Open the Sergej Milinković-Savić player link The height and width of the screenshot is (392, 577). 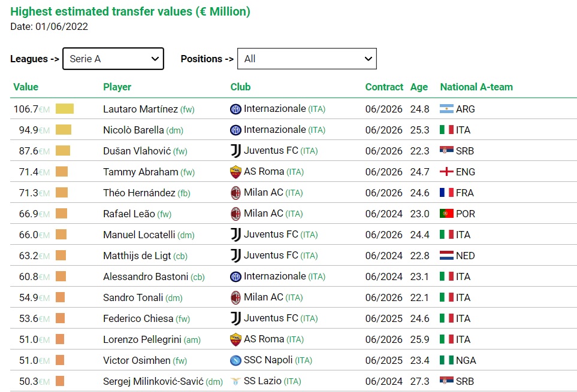153,381
